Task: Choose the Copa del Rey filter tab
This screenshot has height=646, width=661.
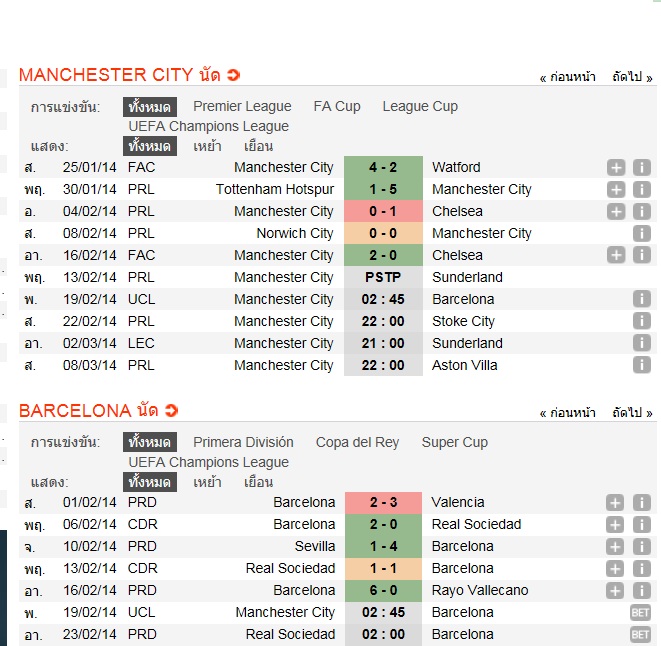Action: 357,442
